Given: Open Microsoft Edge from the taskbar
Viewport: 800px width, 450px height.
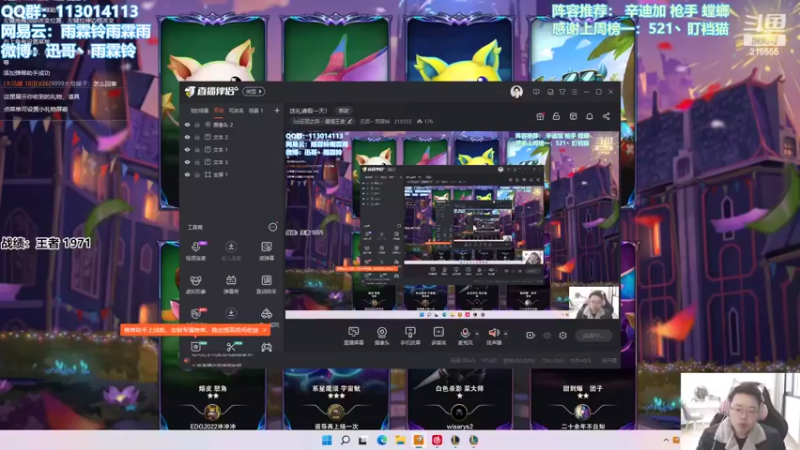Looking at the screenshot, I should [x=382, y=440].
